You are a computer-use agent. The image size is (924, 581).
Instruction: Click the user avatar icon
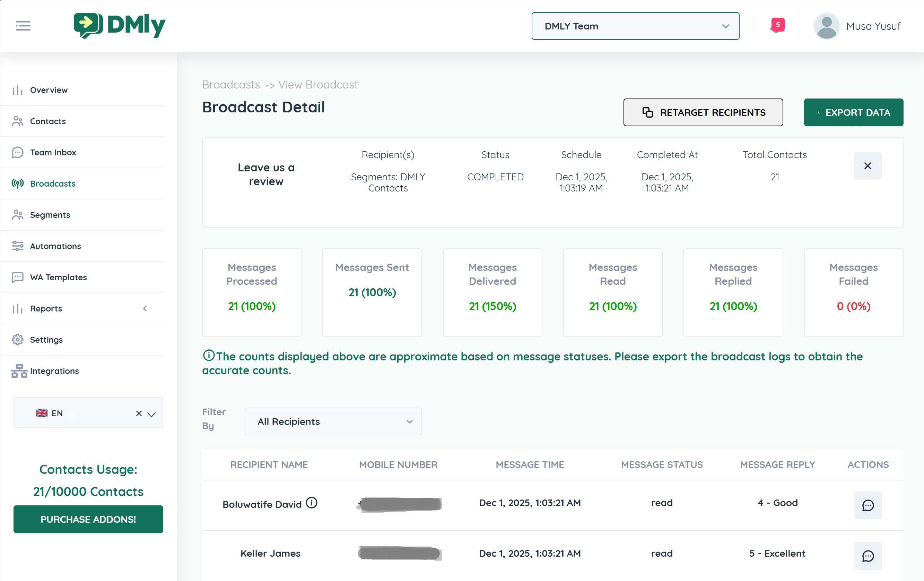point(827,26)
